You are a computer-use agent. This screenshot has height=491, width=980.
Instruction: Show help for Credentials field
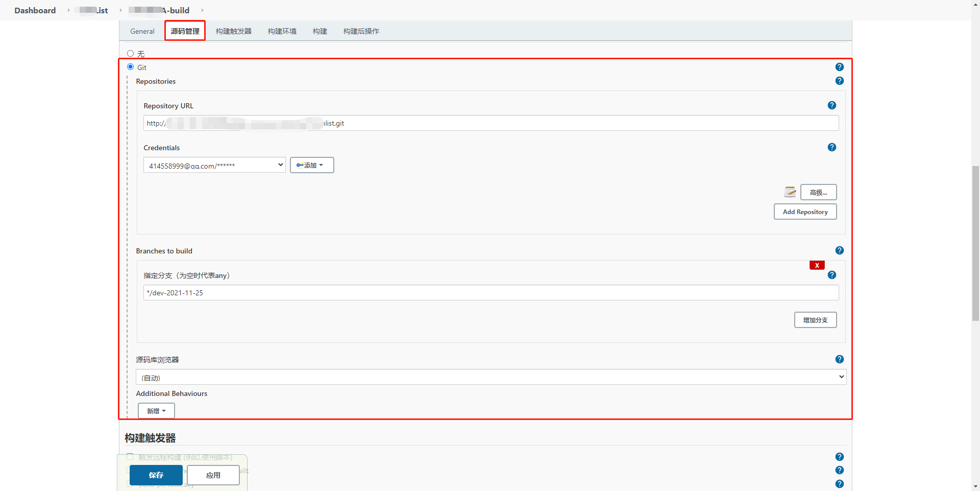pos(831,147)
